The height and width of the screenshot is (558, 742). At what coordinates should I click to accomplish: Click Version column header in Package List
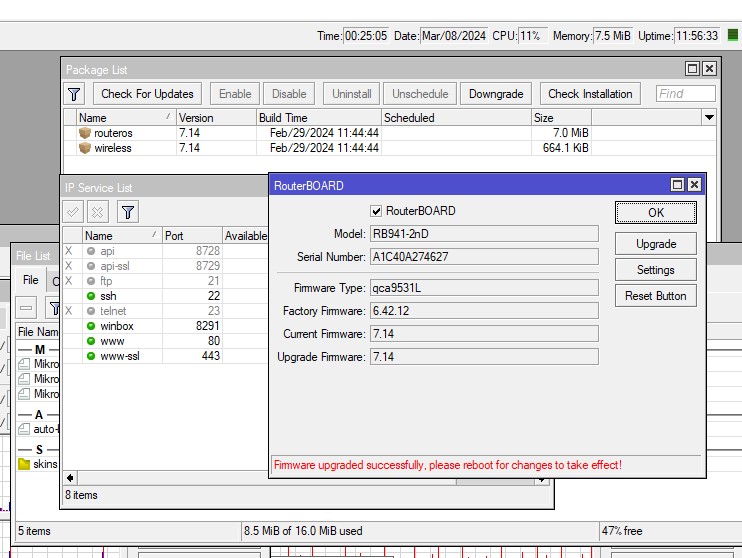(x=216, y=117)
